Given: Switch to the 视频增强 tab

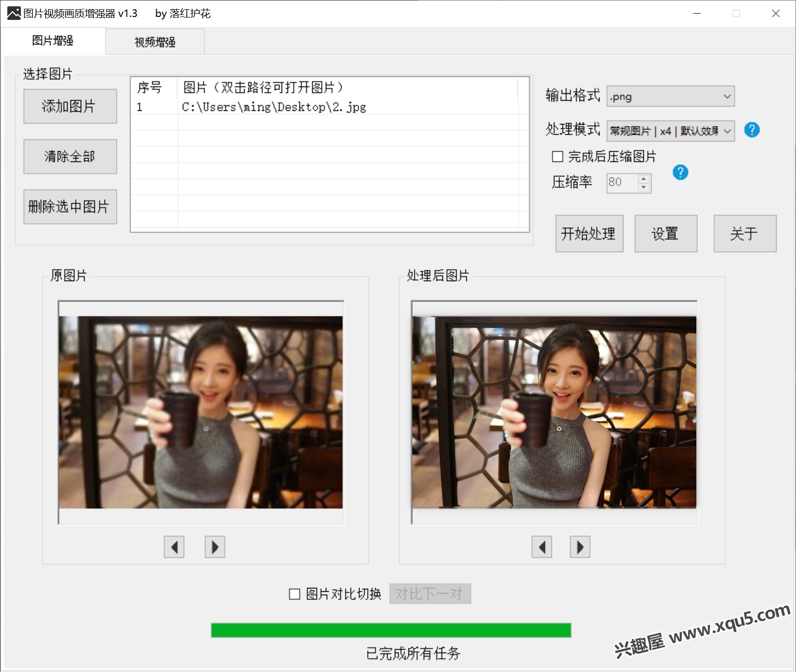Looking at the screenshot, I should point(155,42).
